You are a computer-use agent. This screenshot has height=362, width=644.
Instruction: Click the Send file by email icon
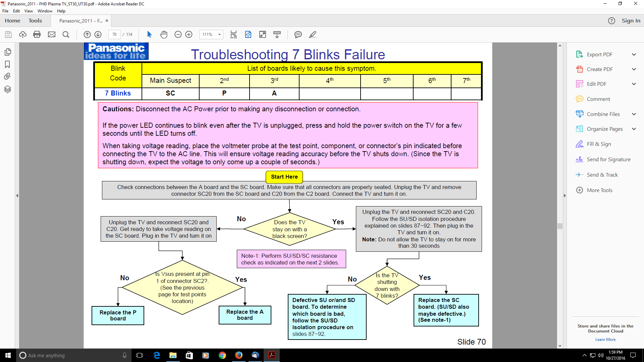52,35
